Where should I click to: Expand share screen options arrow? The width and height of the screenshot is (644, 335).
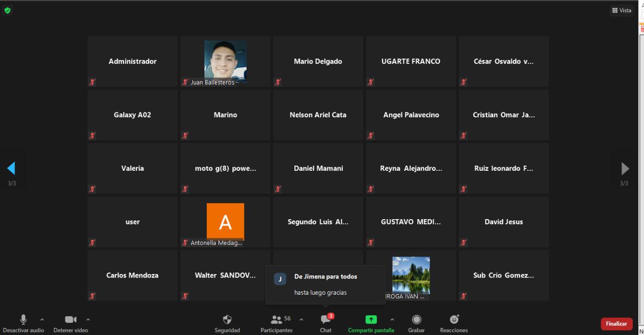[x=392, y=319]
